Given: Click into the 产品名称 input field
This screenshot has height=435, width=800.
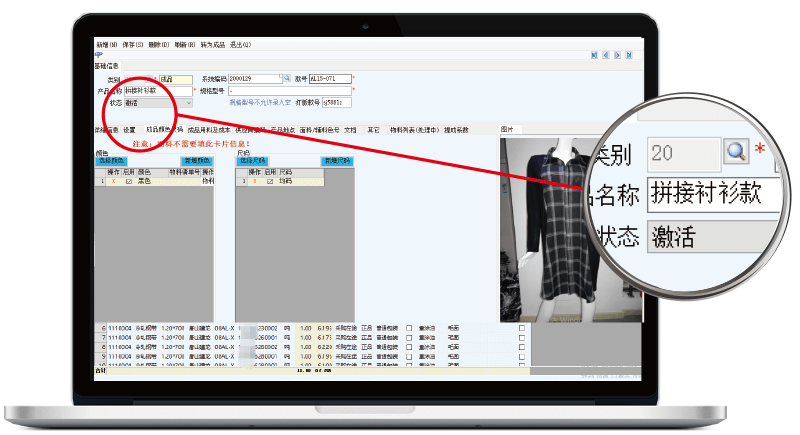Looking at the screenshot, I should tap(158, 91).
